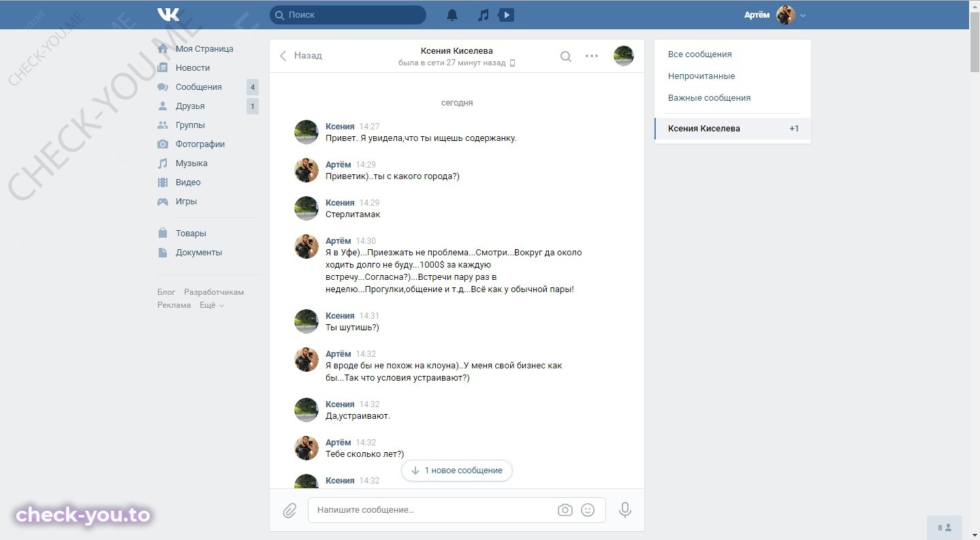Click Ксения's avatar in the chat header
Screen dimensions: 980x540
click(x=624, y=56)
